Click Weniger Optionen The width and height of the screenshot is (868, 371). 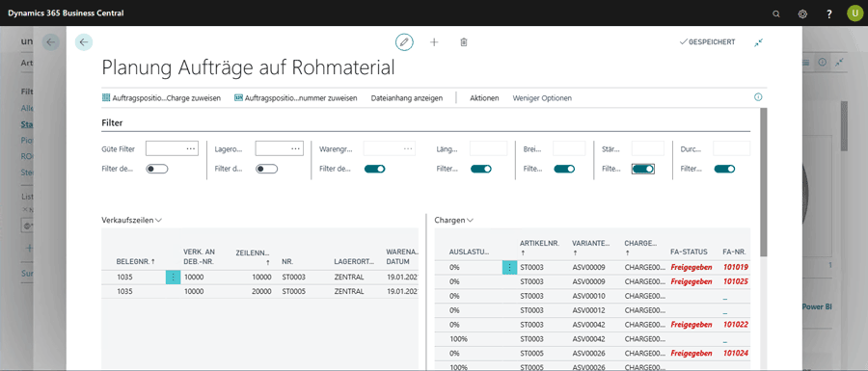(x=542, y=98)
